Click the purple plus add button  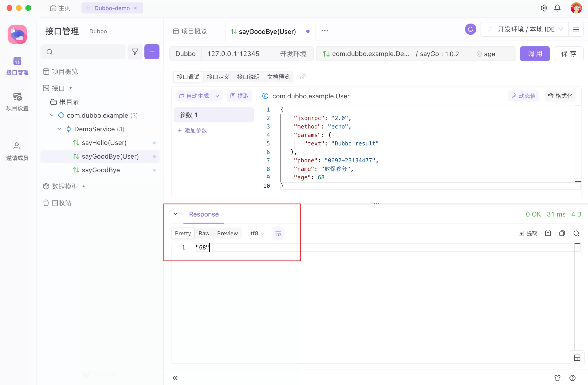tap(152, 52)
